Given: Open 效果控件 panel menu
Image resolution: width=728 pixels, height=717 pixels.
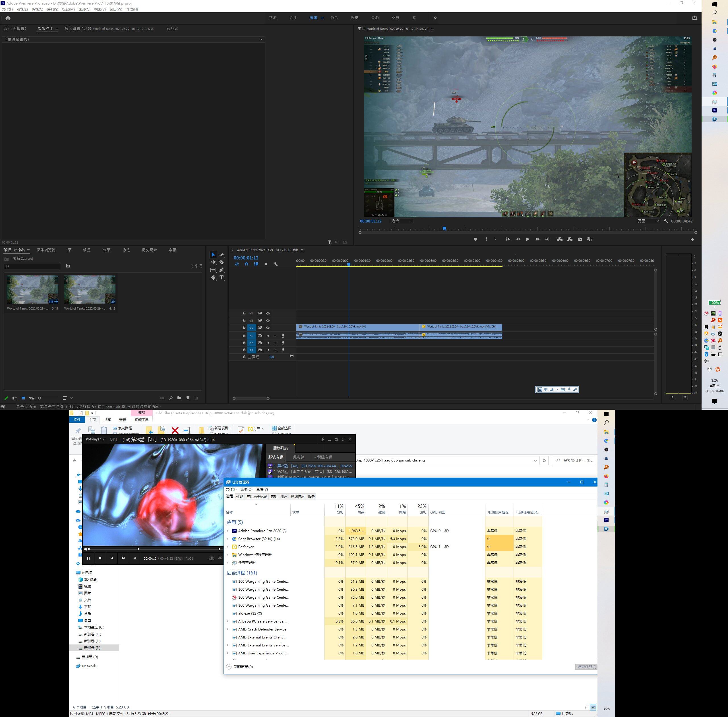Looking at the screenshot, I should 57,29.
